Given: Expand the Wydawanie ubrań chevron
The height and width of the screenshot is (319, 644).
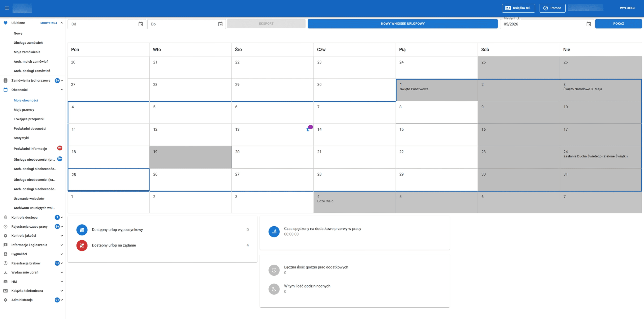Looking at the screenshot, I should [62, 272].
